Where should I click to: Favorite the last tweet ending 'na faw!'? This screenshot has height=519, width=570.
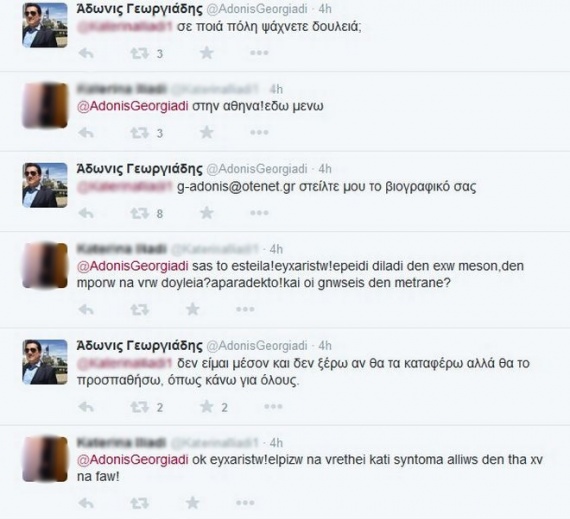(x=193, y=503)
